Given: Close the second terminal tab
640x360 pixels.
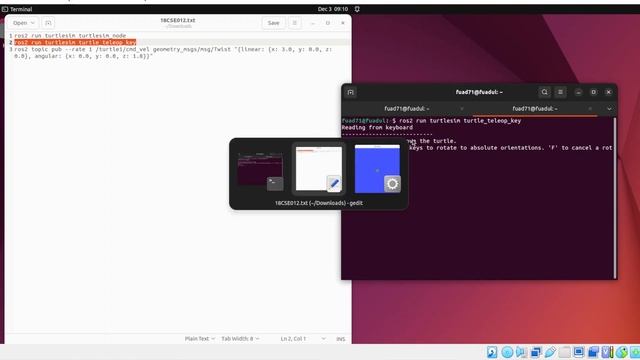Looking at the screenshot, I should click(x=590, y=109).
